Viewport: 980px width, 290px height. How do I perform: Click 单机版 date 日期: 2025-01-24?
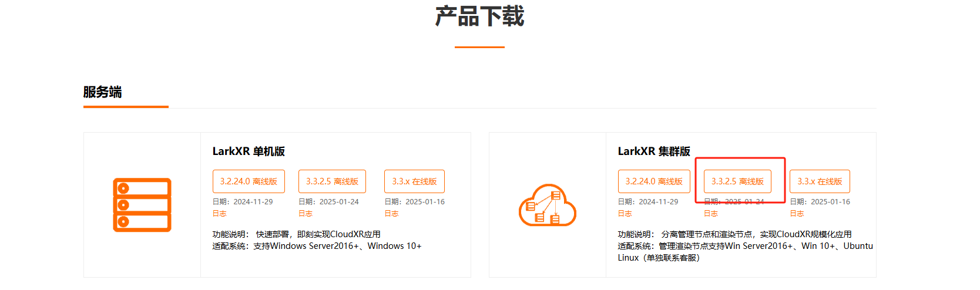pos(328,201)
